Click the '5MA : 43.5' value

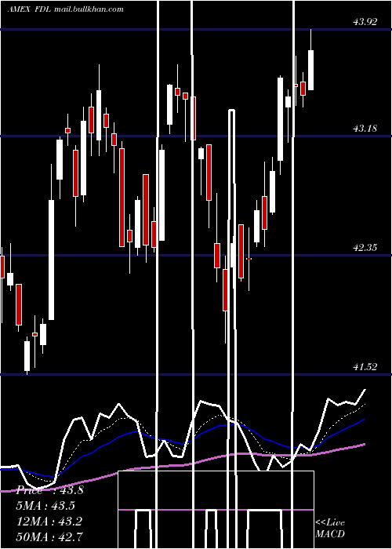click(x=45, y=506)
